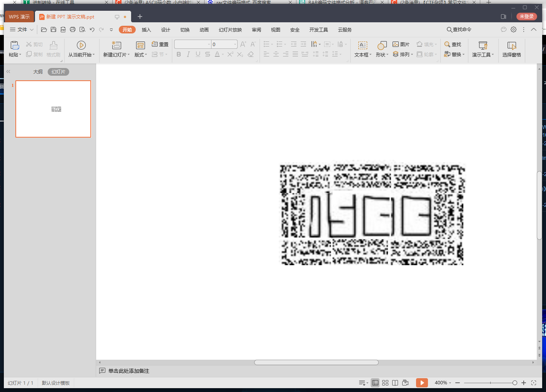Expand the quick access toolbar customize arrow

111,30
